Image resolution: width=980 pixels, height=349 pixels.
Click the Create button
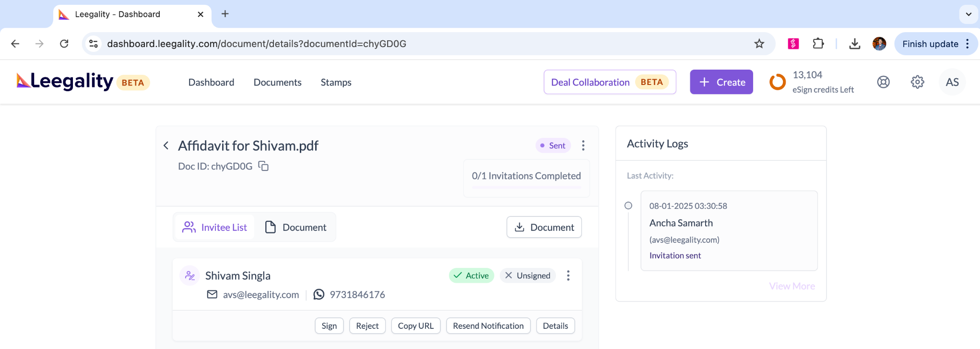[x=721, y=82]
